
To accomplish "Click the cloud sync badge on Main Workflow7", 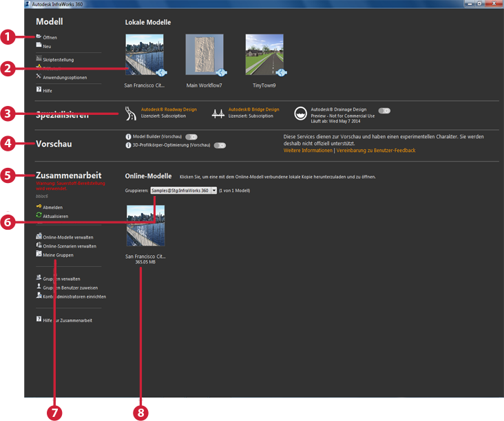I will click(221, 73).
